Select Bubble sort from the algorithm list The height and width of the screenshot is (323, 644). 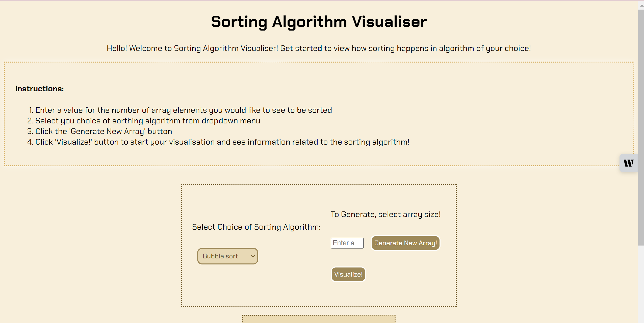(x=222, y=256)
